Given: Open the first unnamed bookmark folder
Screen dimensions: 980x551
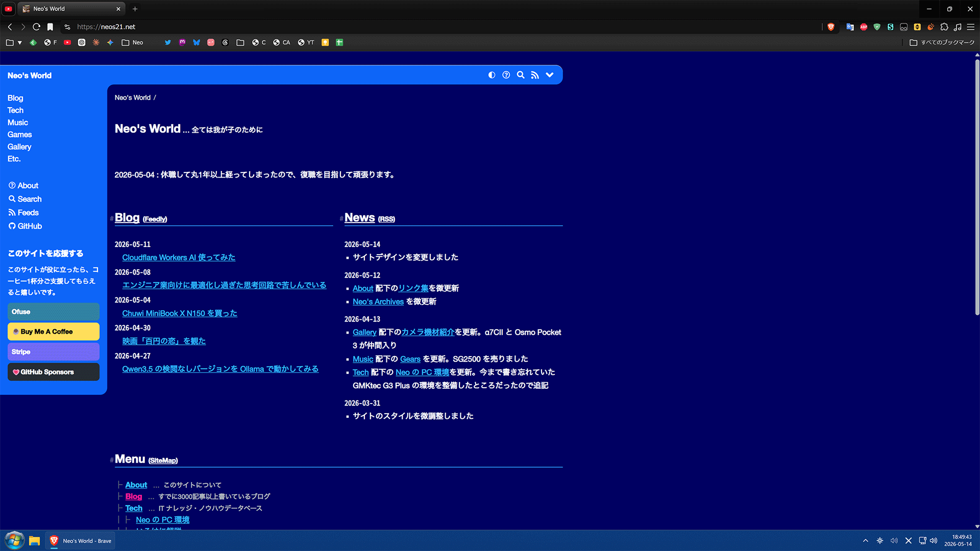Looking at the screenshot, I should pos(10,42).
